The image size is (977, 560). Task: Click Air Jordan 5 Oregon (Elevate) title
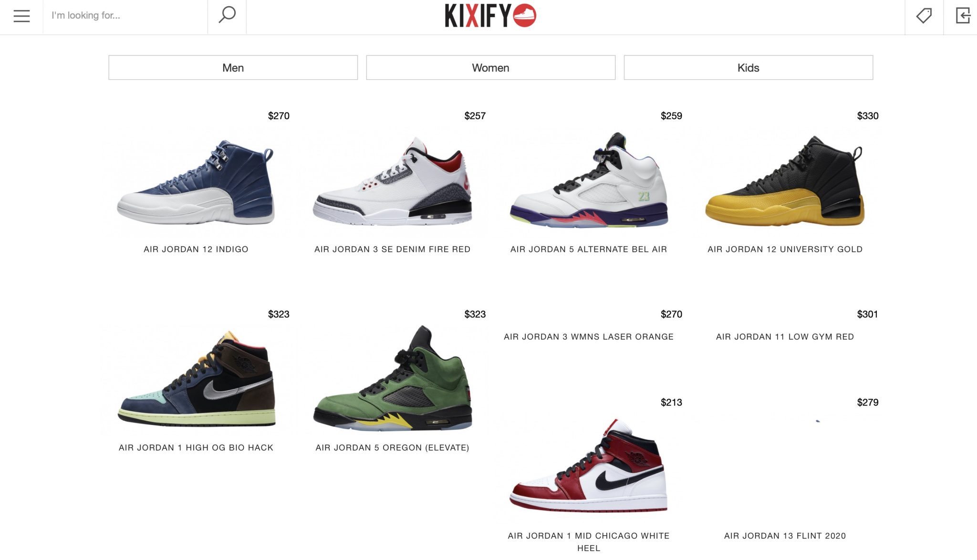[392, 447]
